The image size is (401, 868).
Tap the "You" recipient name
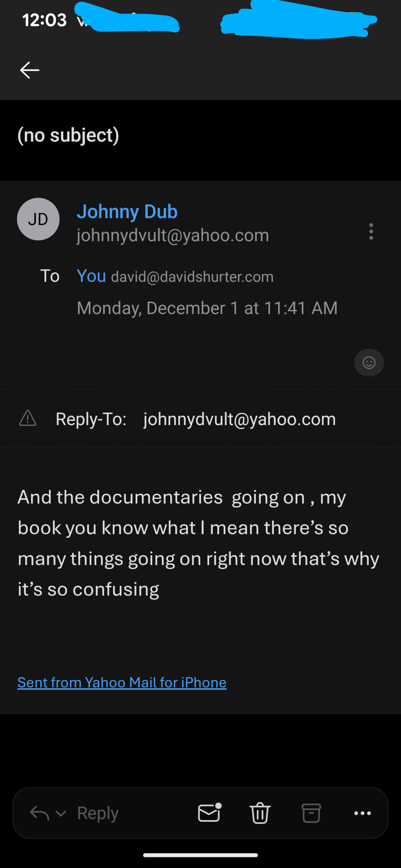(91, 276)
